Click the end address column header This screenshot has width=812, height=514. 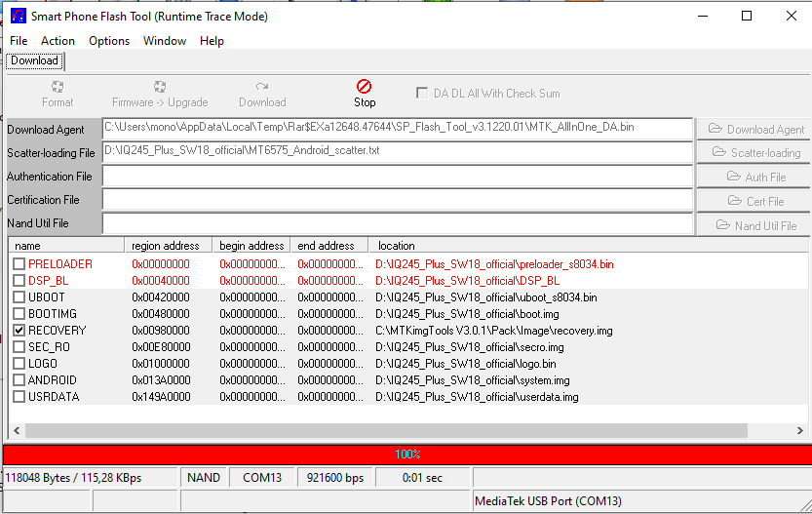[x=329, y=246]
